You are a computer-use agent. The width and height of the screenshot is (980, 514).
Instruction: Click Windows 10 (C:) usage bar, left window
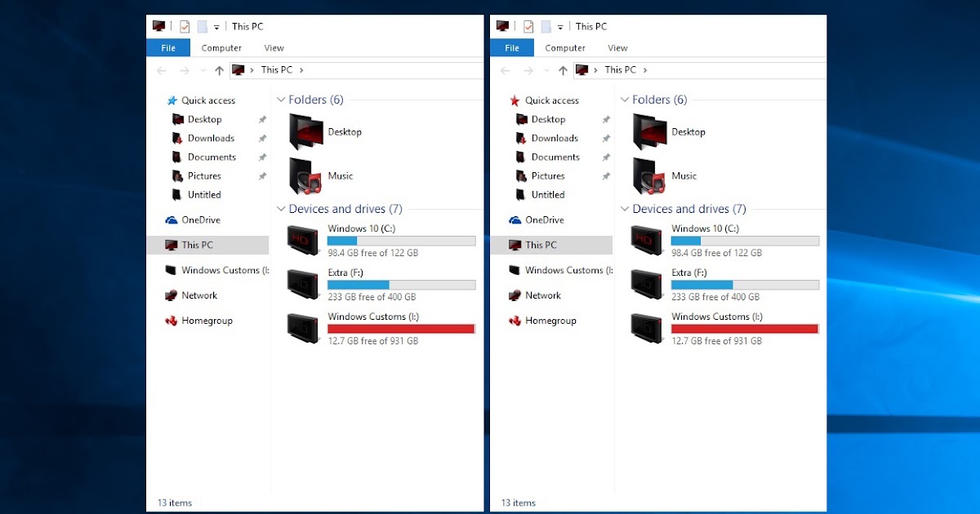tap(402, 241)
